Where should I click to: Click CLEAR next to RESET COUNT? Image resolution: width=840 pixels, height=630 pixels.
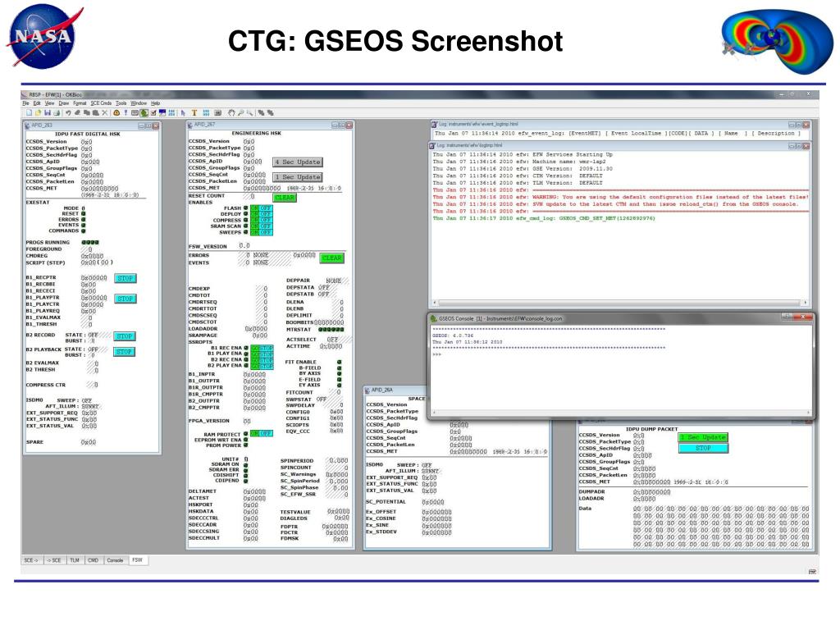tap(285, 198)
